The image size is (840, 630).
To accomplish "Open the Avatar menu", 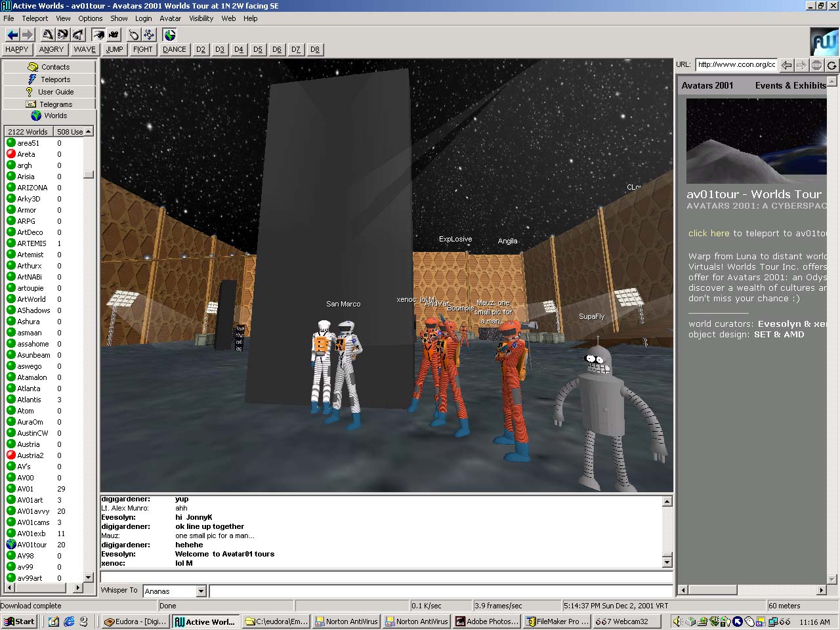I will [170, 18].
